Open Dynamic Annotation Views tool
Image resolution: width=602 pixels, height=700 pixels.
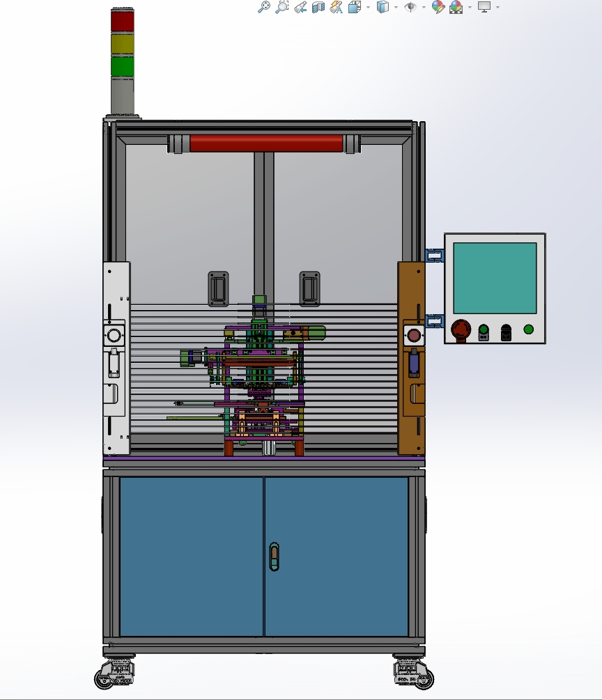click(337, 7)
